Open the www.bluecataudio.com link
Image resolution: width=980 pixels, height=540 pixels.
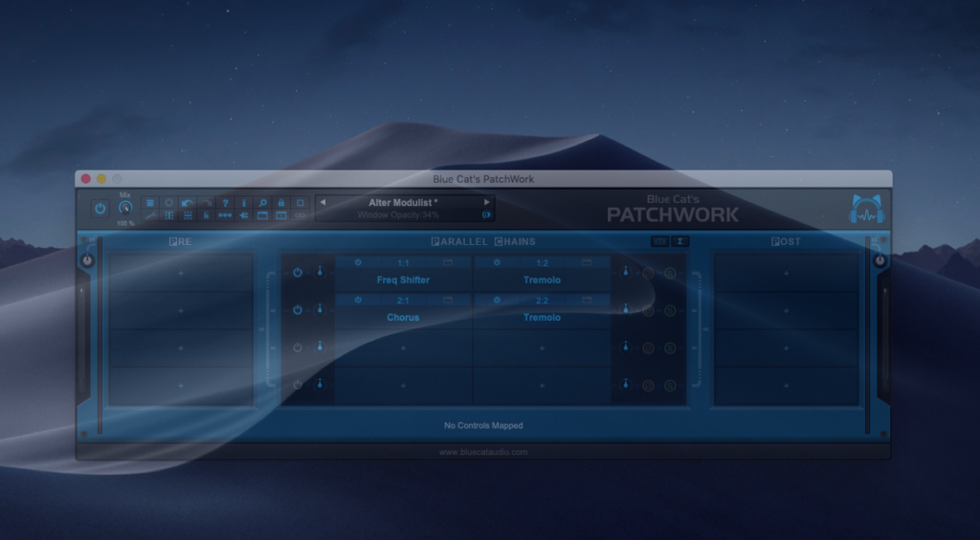(x=483, y=452)
